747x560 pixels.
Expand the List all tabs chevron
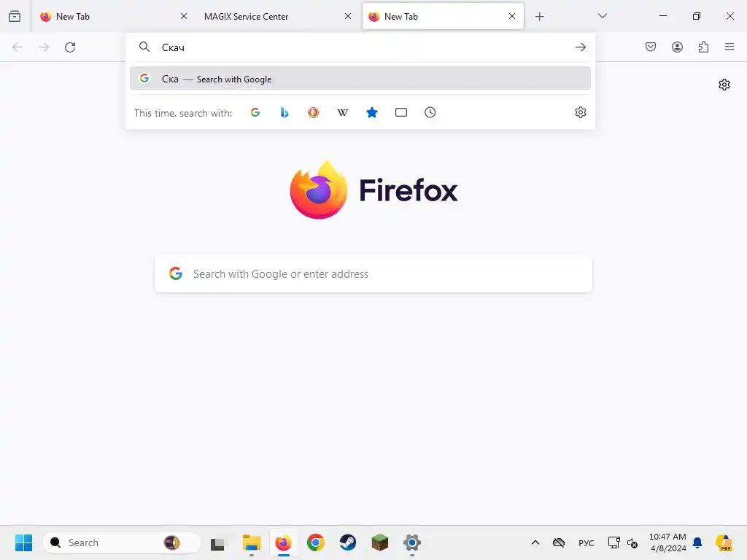tap(602, 16)
